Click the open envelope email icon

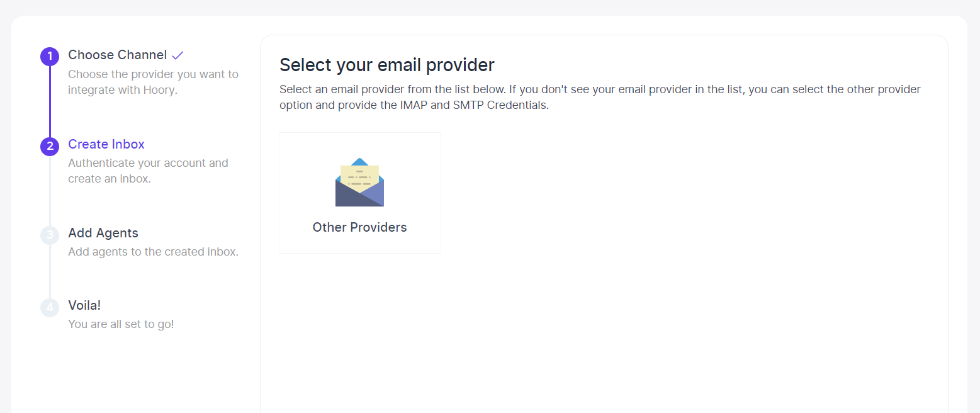[x=359, y=182]
